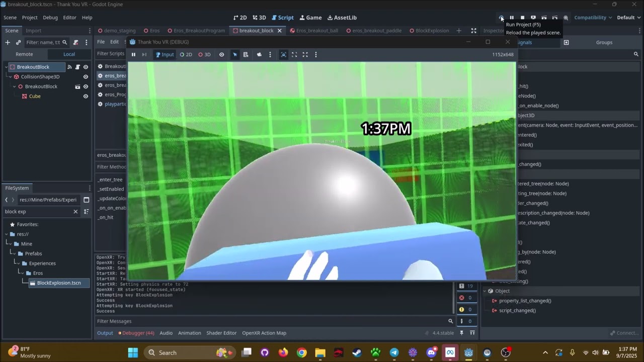Image resolution: width=644 pixels, height=362 pixels.
Task: Click the signals icon on BreakoutBlock root node
Action: pos(70,67)
